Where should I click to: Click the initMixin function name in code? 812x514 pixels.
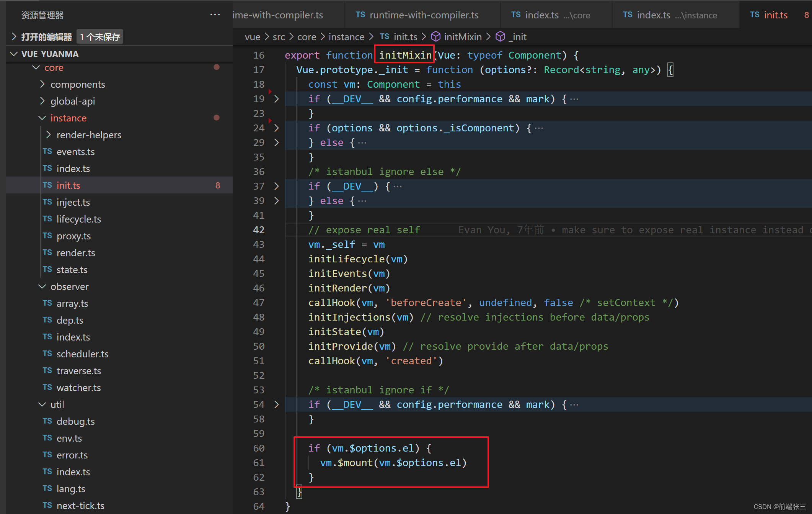point(405,55)
